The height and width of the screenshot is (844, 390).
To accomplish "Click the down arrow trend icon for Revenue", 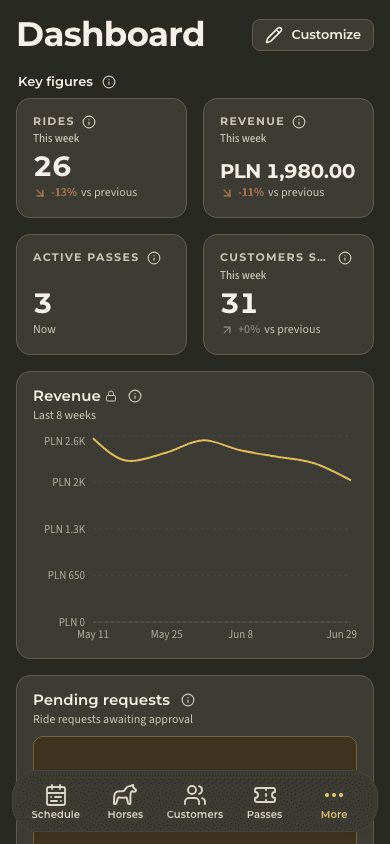I will click(227, 193).
